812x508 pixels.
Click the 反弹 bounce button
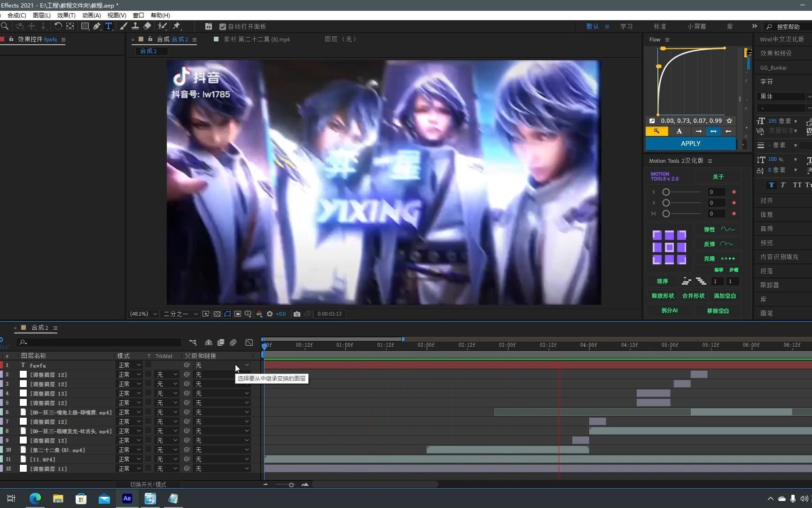[718, 244]
